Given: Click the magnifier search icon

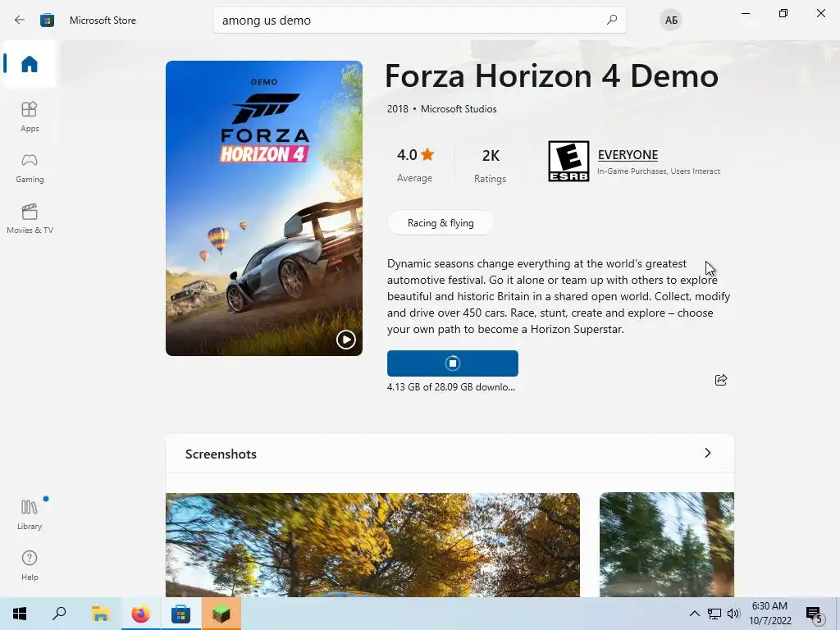Looking at the screenshot, I should point(612,20).
